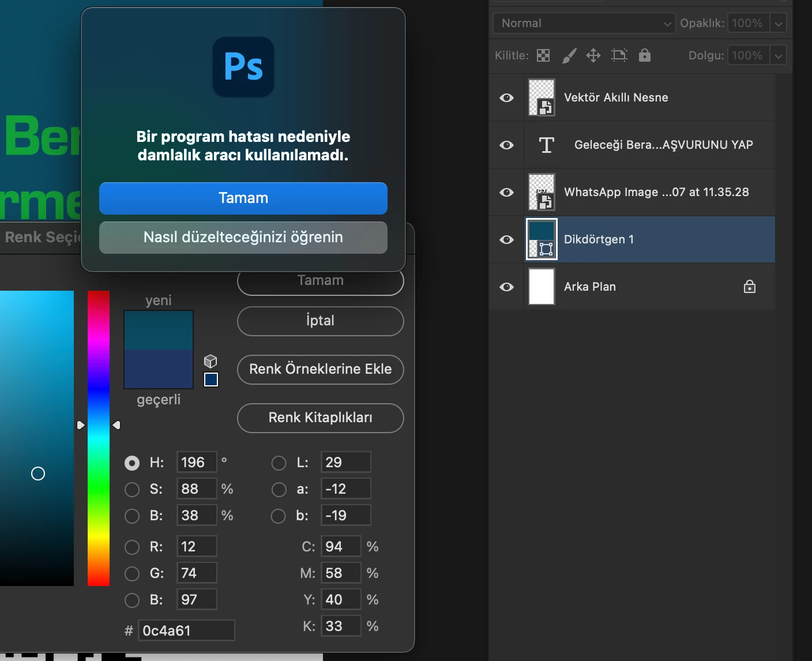
Task: Click the Lab a value field
Action: [346, 489]
